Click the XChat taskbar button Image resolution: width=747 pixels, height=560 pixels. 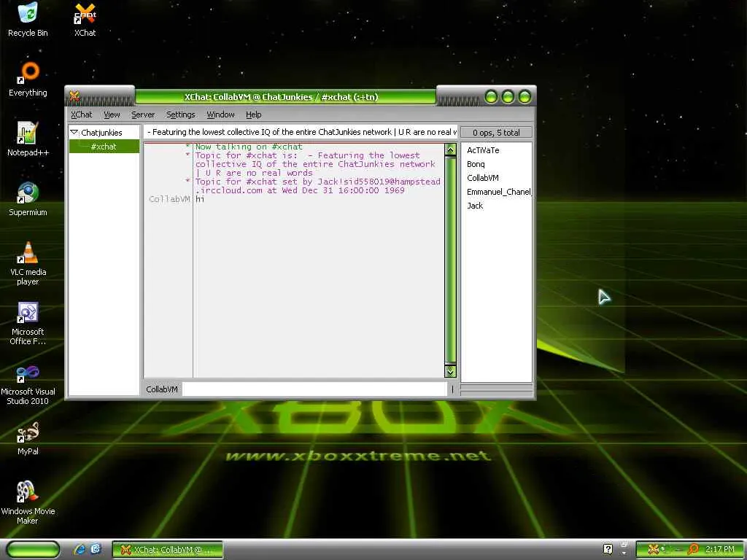(167, 550)
